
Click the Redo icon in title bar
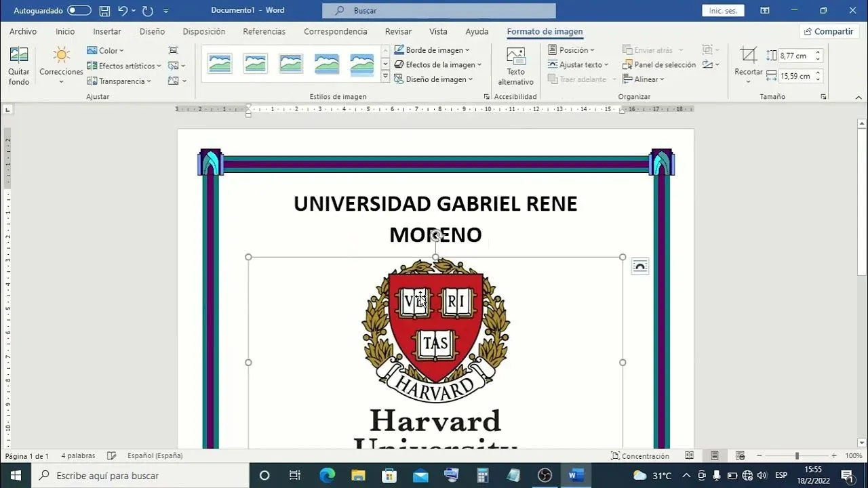148,11
